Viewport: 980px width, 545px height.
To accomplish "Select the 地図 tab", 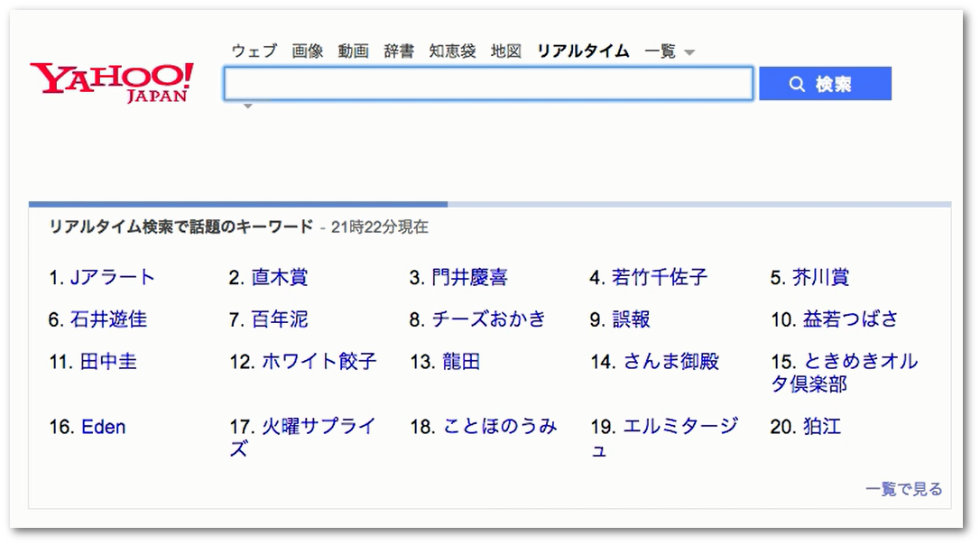I will [x=506, y=51].
